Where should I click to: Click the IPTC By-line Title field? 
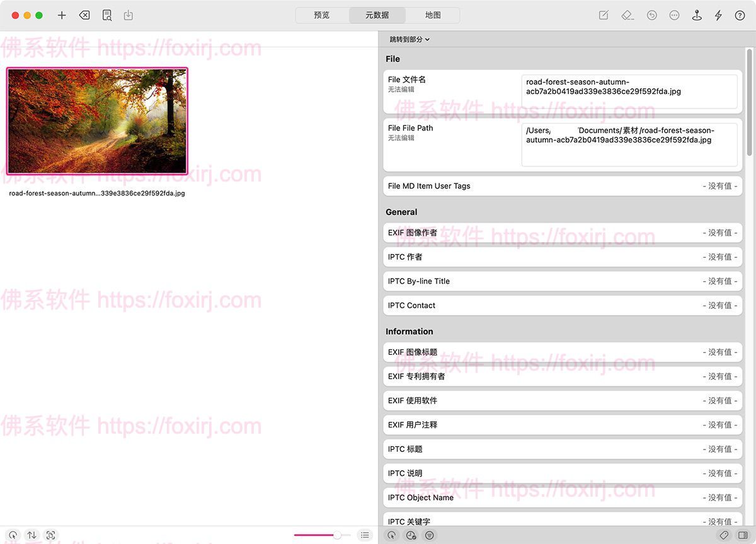click(x=562, y=281)
